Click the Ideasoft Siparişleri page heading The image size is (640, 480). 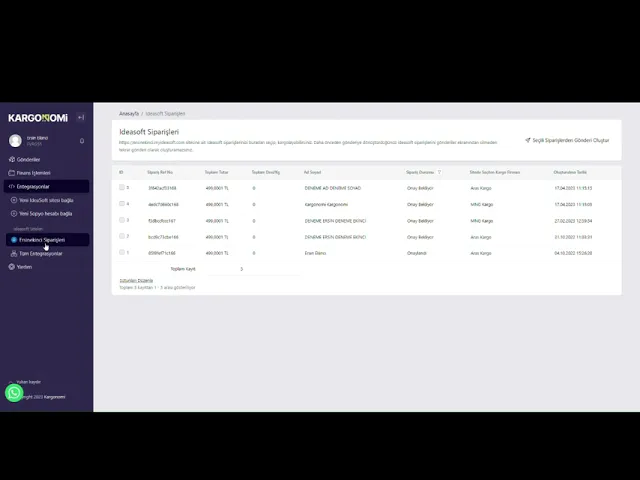click(x=149, y=132)
